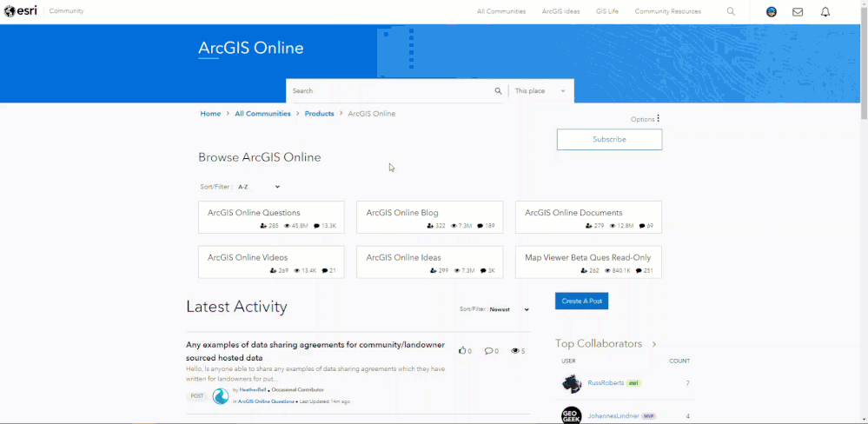Screen dimensions: 868x424
Task: Click ArcGIS Online Questions link under post
Action: [266, 401]
